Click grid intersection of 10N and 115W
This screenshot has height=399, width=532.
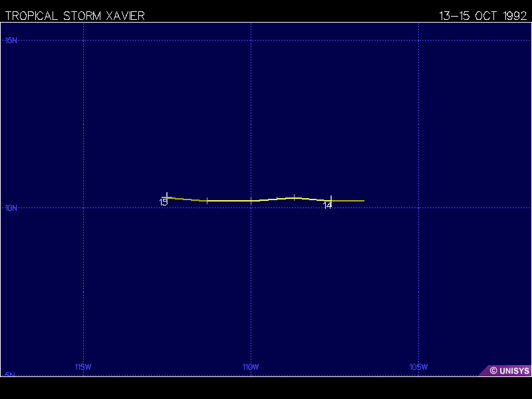(x=83, y=207)
